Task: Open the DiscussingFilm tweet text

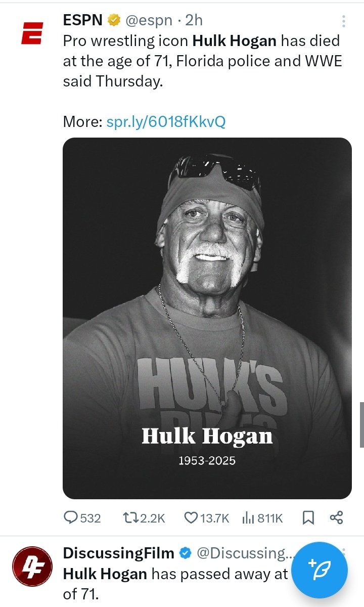Action: (175, 584)
